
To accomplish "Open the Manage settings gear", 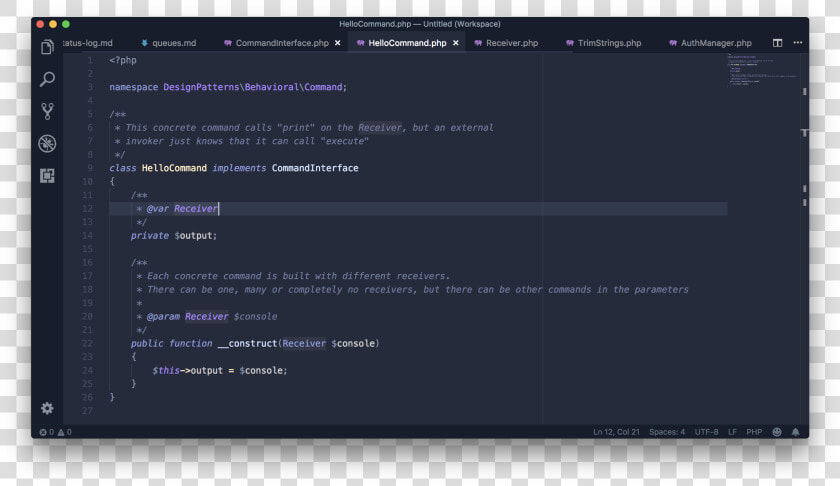I will pos(47,408).
